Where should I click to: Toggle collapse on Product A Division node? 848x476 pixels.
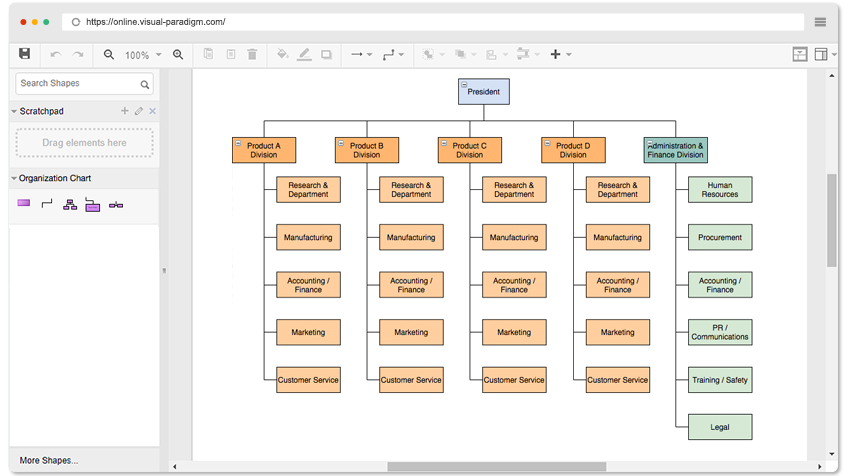(x=238, y=144)
